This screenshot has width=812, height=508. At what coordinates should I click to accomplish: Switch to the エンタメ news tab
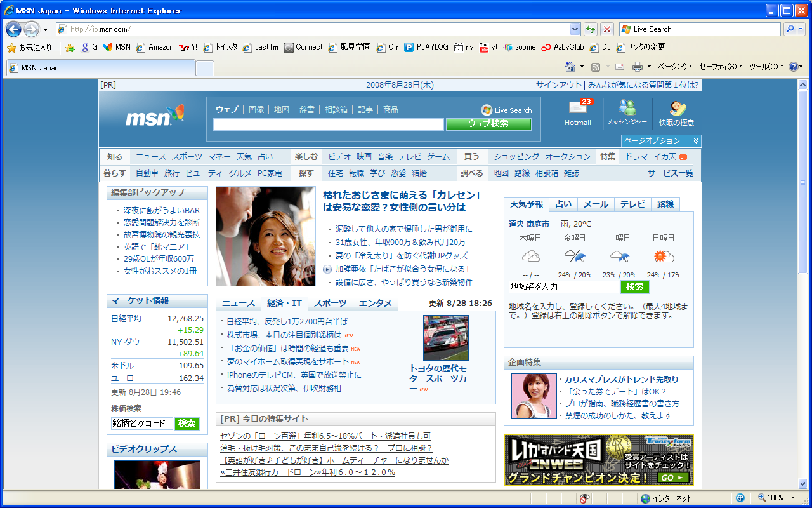coord(376,304)
